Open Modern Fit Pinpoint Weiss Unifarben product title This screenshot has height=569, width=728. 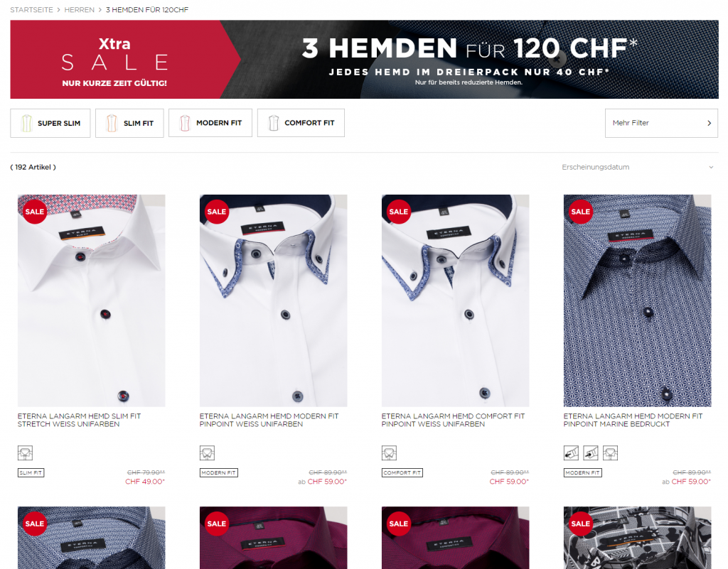click(269, 420)
